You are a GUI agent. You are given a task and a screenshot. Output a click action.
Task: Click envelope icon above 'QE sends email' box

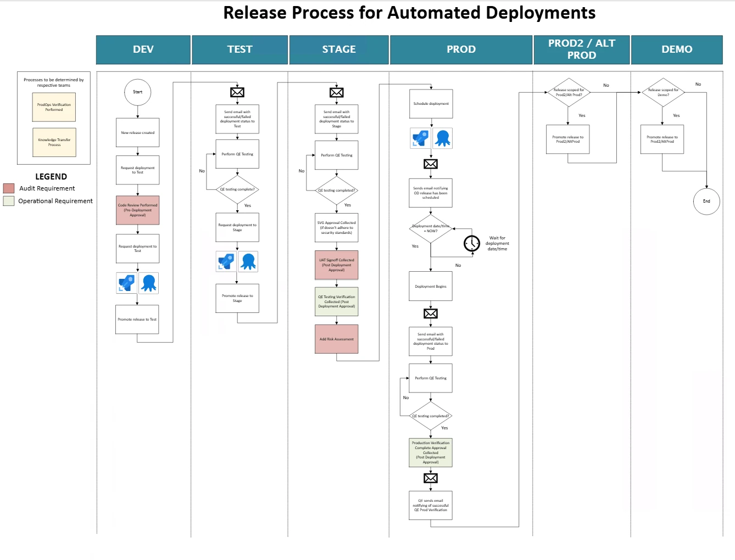point(431,478)
